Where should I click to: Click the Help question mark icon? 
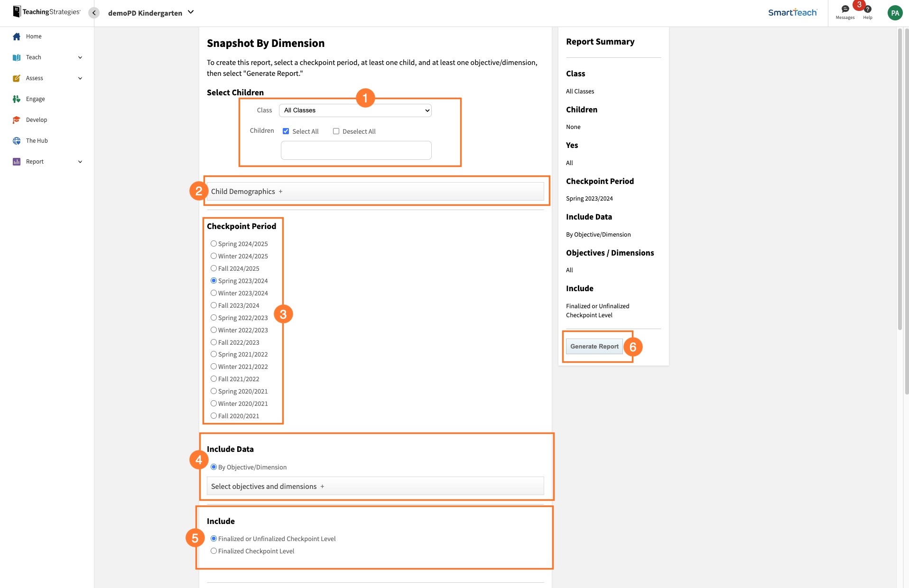(867, 9)
